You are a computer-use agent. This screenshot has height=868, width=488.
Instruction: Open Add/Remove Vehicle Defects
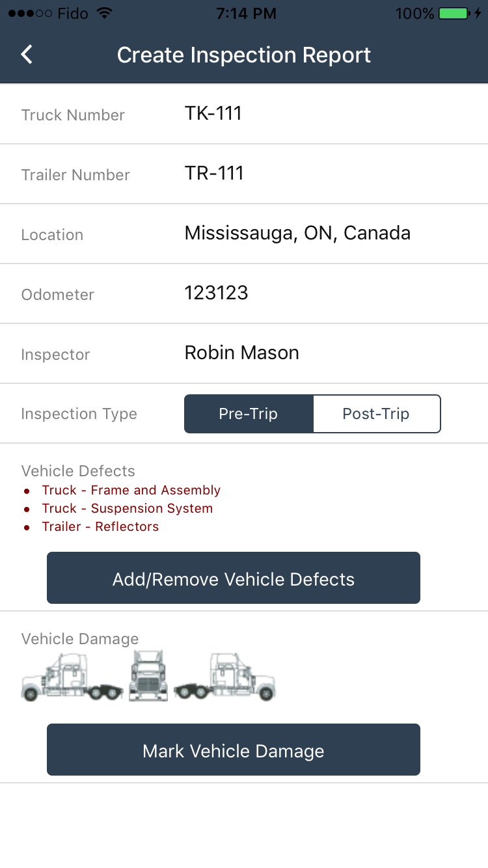tap(234, 578)
